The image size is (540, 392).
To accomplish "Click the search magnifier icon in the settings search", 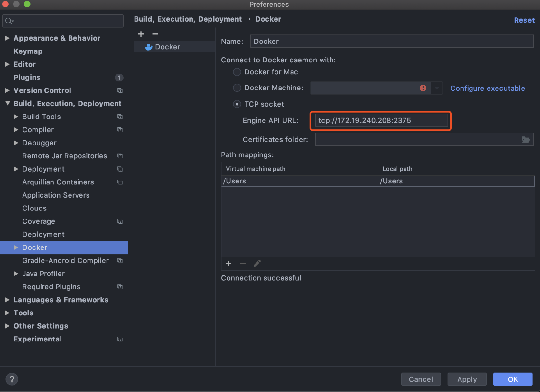I will [9, 21].
